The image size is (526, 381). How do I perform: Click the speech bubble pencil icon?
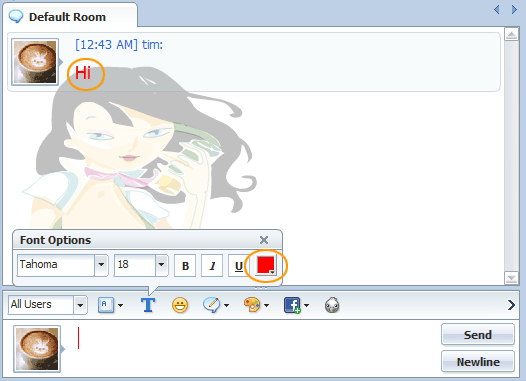211,305
